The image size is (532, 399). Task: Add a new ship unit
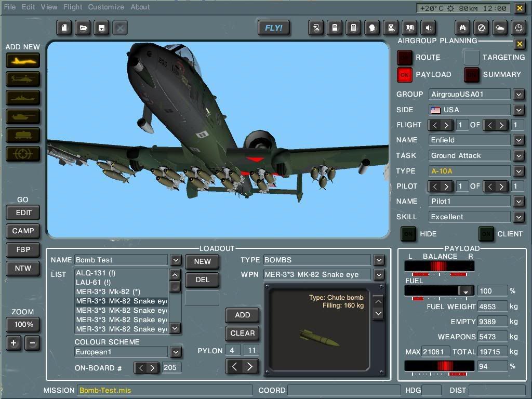tap(23, 98)
